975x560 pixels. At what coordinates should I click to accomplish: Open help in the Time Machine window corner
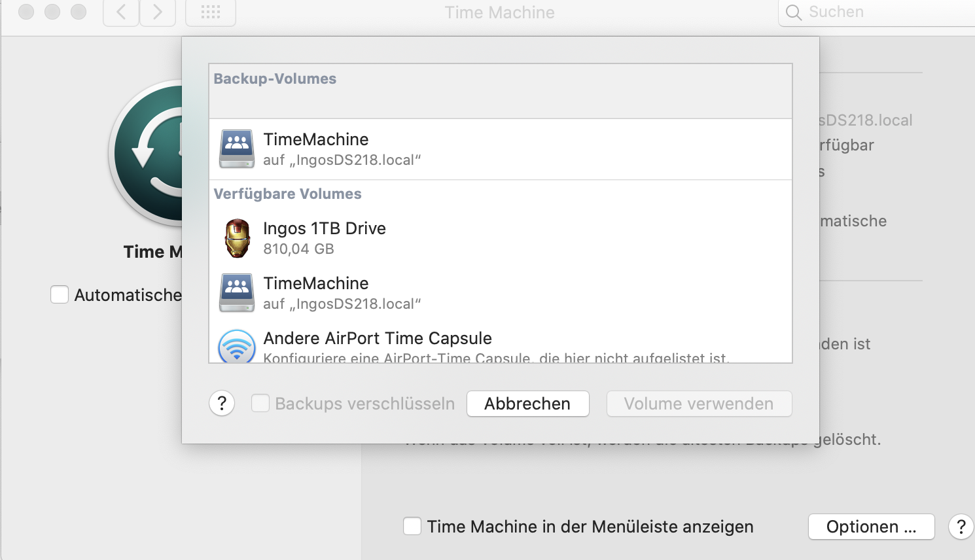click(x=961, y=527)
